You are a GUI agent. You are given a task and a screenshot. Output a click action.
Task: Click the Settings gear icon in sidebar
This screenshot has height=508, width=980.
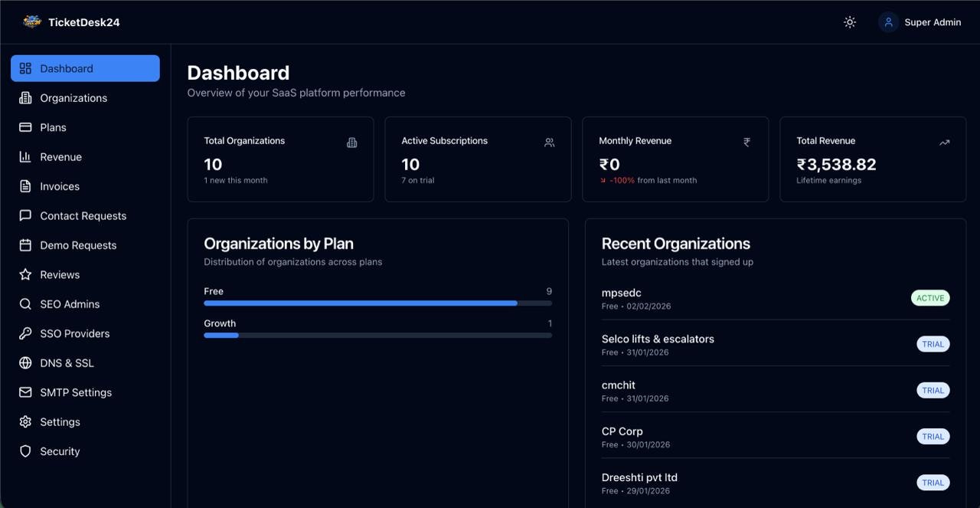click(25, 422)
